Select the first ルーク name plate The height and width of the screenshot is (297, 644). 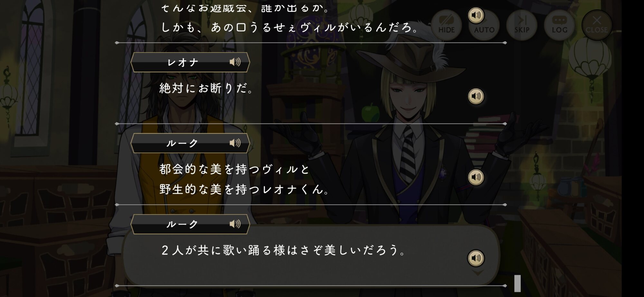coord(190,143)
